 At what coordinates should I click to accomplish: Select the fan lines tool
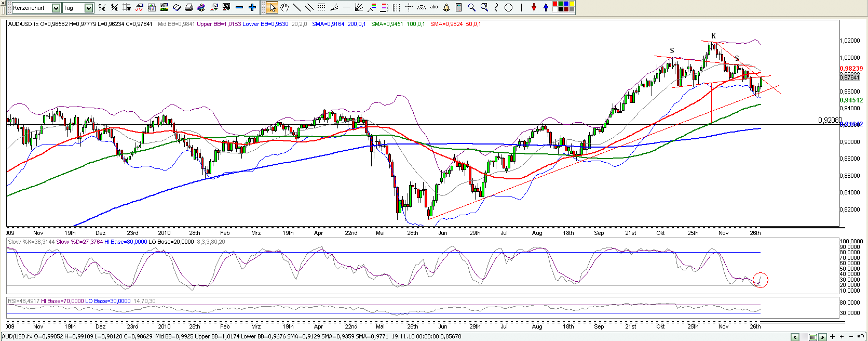pos(334,7)
